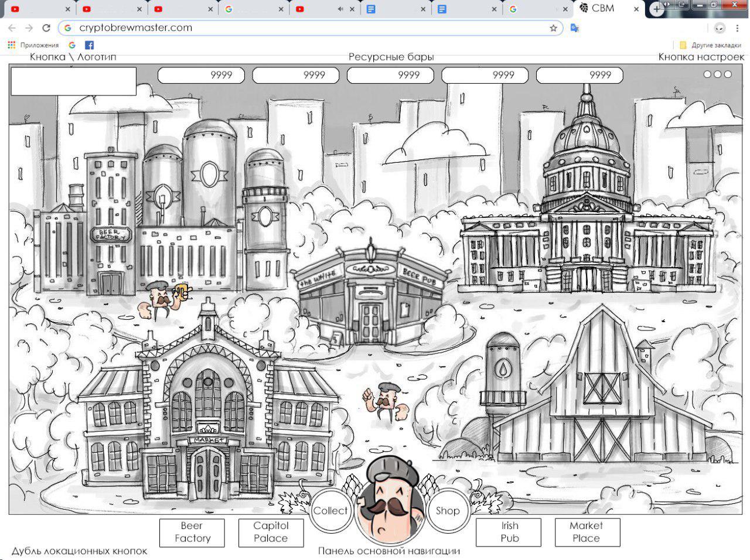The width and height of the screenshot is (750, 560).
Task: Open the Facebook bookmark icon
Action: (89, 45)
